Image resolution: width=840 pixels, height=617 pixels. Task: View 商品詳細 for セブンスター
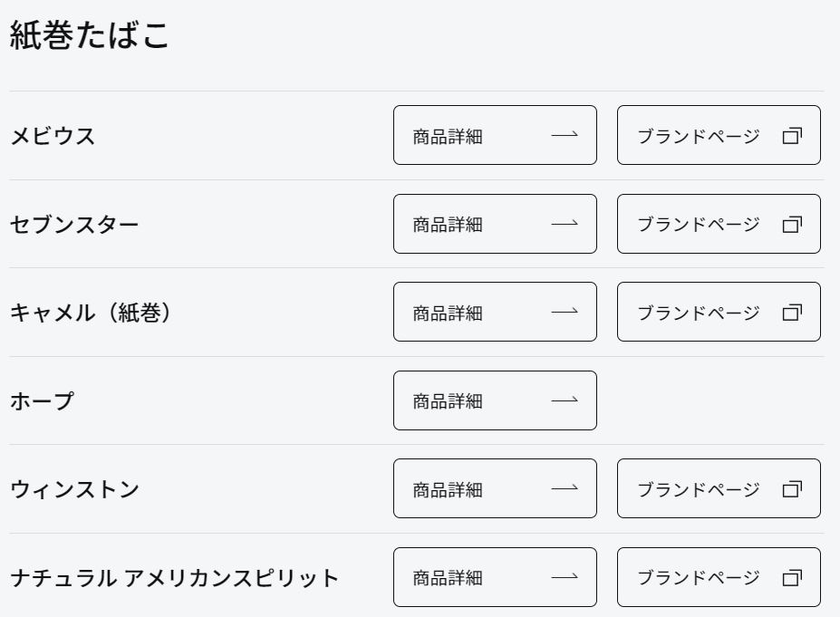[x=495, y=224]
